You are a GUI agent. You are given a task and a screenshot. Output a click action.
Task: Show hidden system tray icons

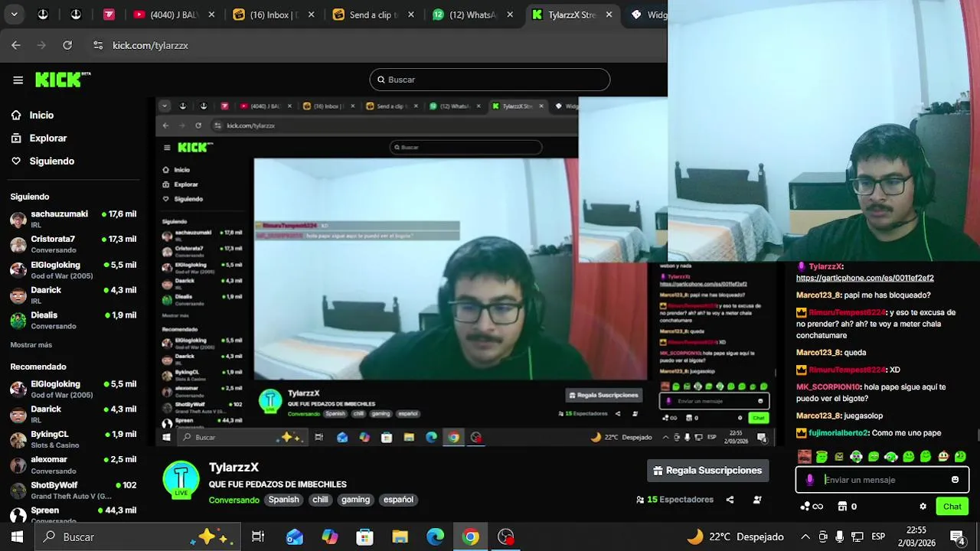click(x=805, y=537)
